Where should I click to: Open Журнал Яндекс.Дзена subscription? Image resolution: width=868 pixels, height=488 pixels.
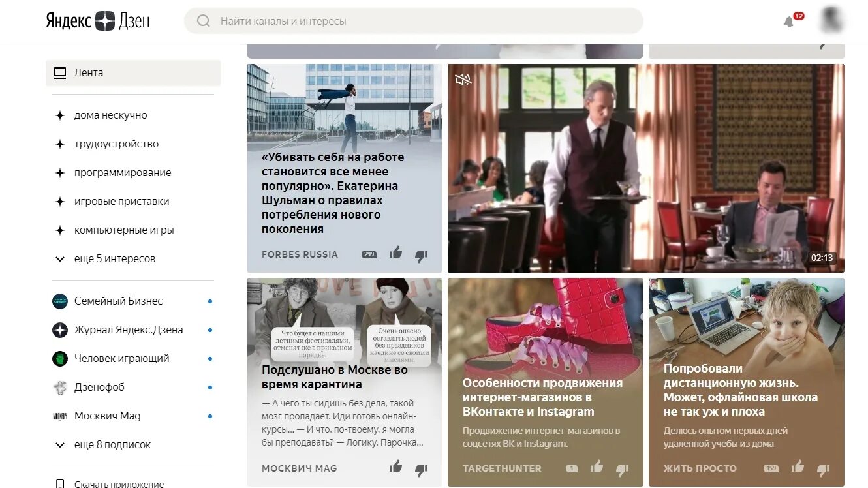pos(129,330)
